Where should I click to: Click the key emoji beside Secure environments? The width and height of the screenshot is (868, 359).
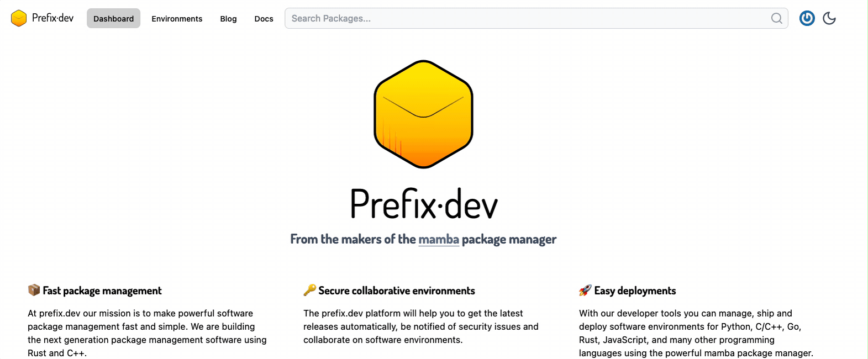309,290
